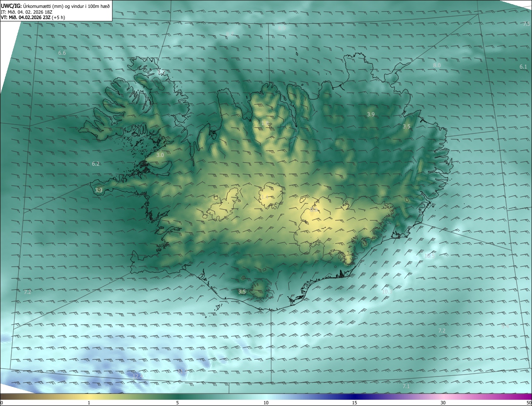Pick the dark navy colour-bar segment above 15
The height and width of the screenshot is (406, 532).
click(x=355, y=396)
